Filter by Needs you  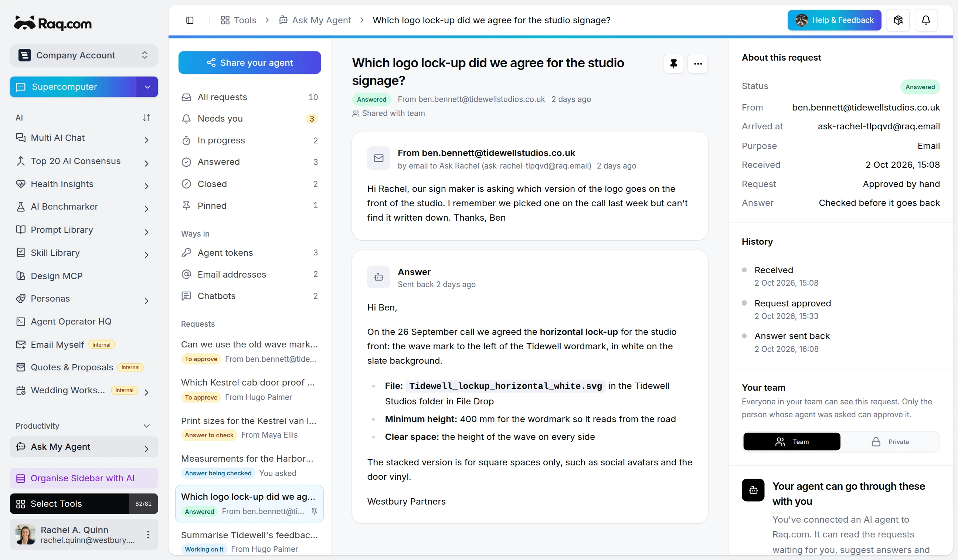coord(249,119)
